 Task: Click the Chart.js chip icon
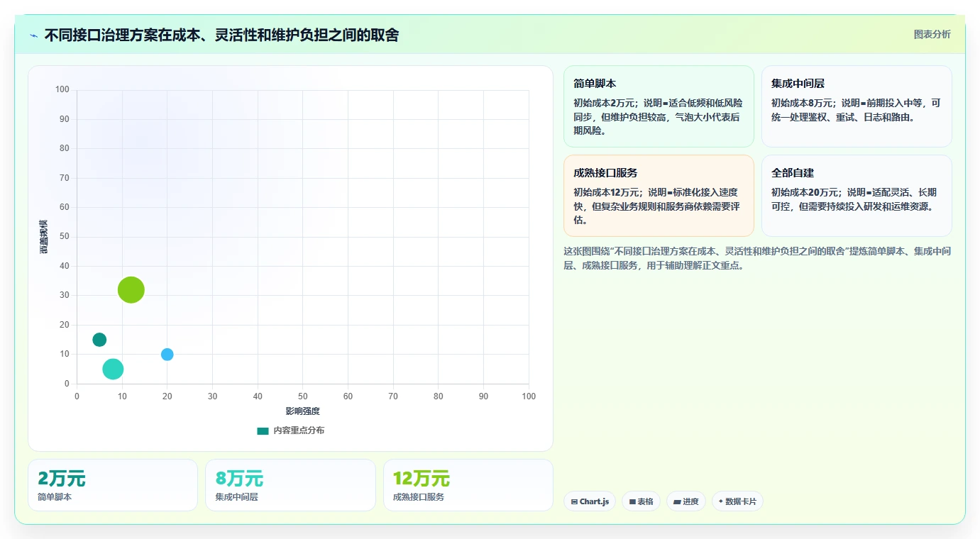click(574, 502)
